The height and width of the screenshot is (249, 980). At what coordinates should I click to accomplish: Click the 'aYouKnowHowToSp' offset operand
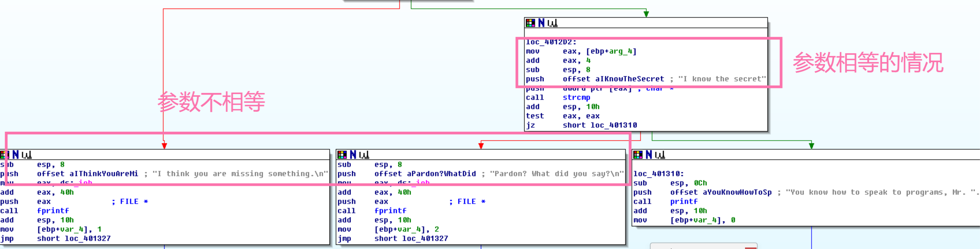[x=737, y=192]
